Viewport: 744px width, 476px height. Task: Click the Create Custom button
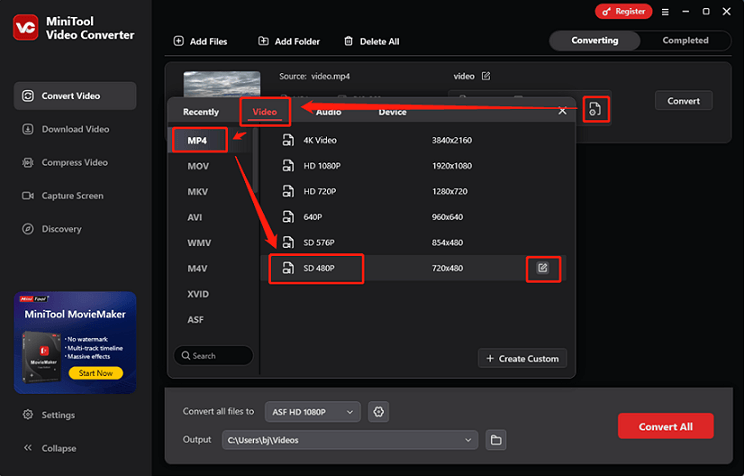522,359
